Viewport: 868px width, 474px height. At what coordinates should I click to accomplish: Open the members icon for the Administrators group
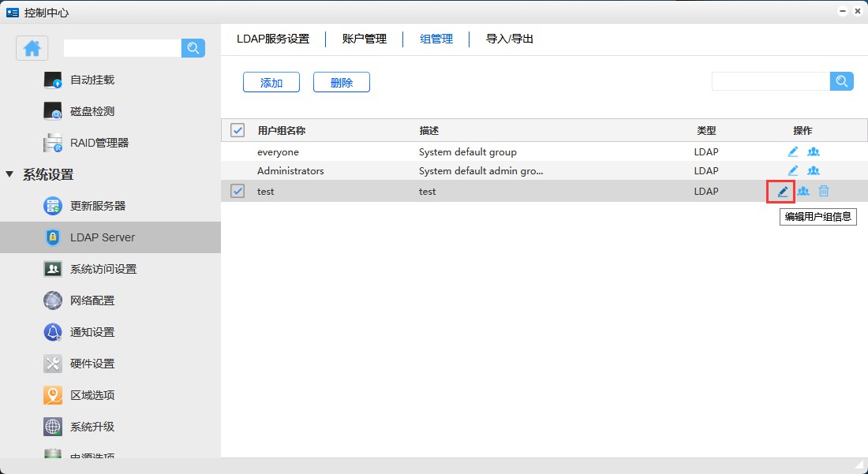pyautogui.click(x=814, y=170)
